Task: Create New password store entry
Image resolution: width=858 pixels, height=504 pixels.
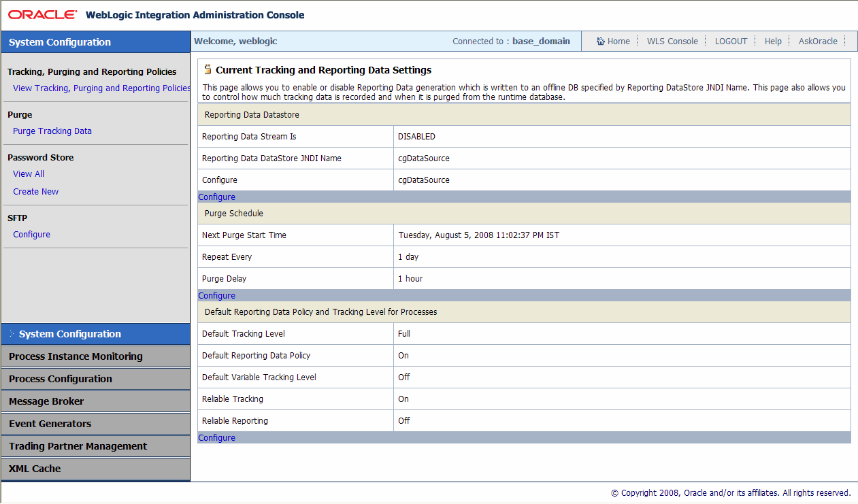Action: pyautogui.click(x=35, y=191)
